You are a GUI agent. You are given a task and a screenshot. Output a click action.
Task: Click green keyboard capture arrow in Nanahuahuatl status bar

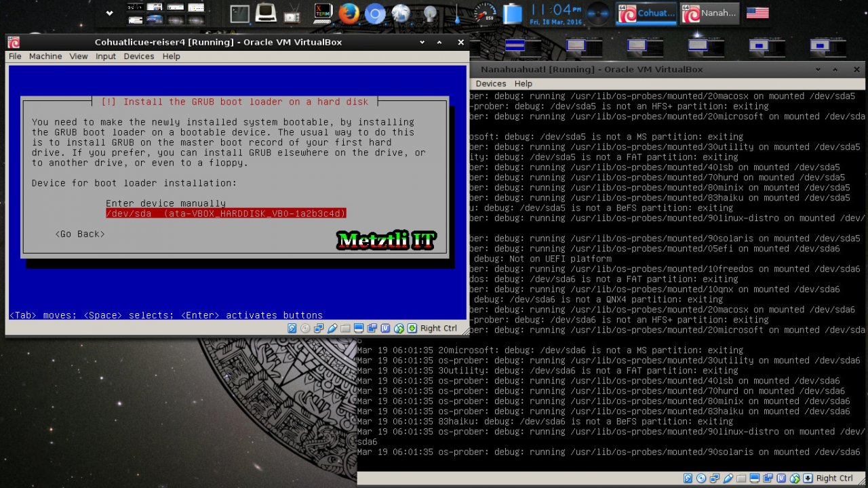click(x=808, y=478)
